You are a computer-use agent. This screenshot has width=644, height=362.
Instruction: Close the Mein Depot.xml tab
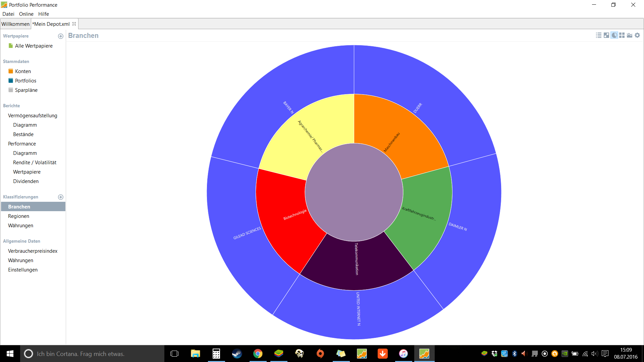coord(74,24)
